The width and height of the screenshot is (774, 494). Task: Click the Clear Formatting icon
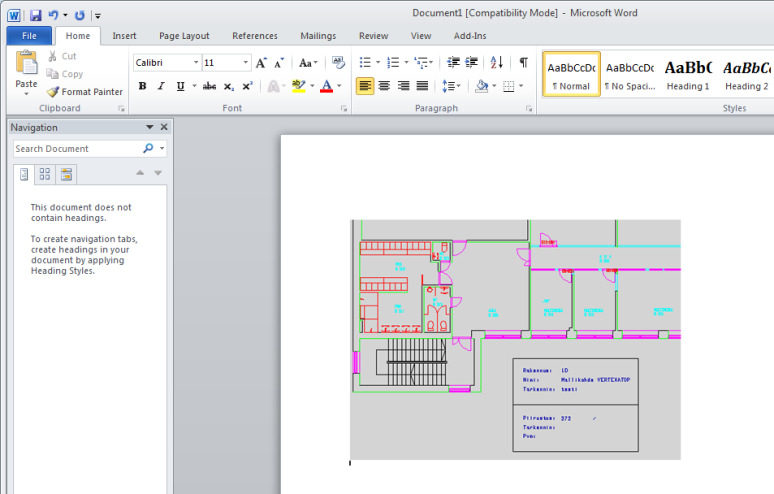point(338,63)
